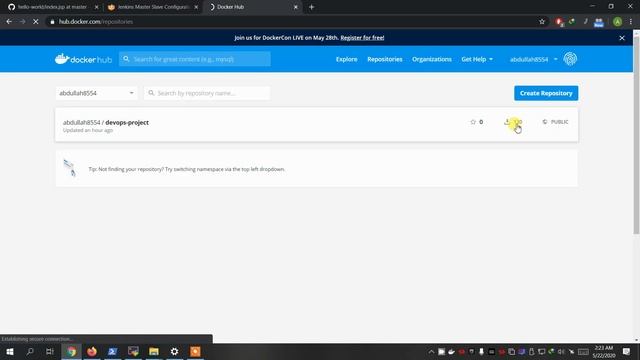640x360 pixels.
Task: Bookmark this page with the star icon
Action: coord(542,22)
